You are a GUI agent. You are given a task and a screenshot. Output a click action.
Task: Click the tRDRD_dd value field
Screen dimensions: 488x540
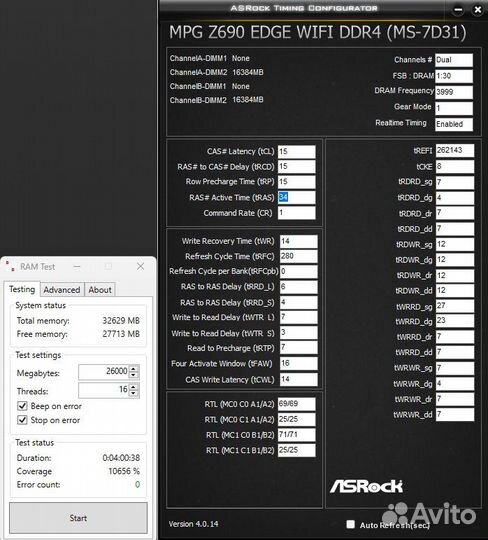pyautogui.click(x=455, y=229)
